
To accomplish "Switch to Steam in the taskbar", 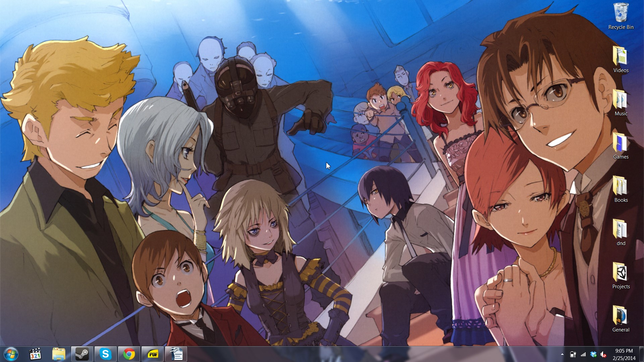I will click(82, 354).
